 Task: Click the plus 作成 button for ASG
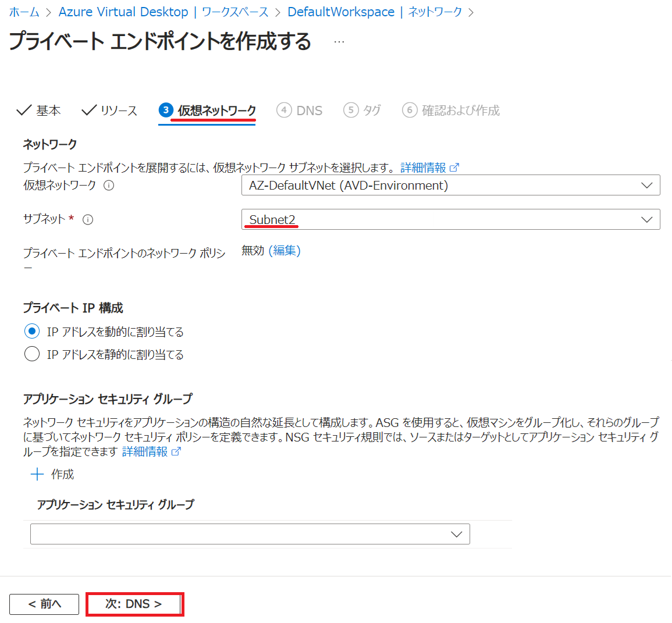(52, 474)
